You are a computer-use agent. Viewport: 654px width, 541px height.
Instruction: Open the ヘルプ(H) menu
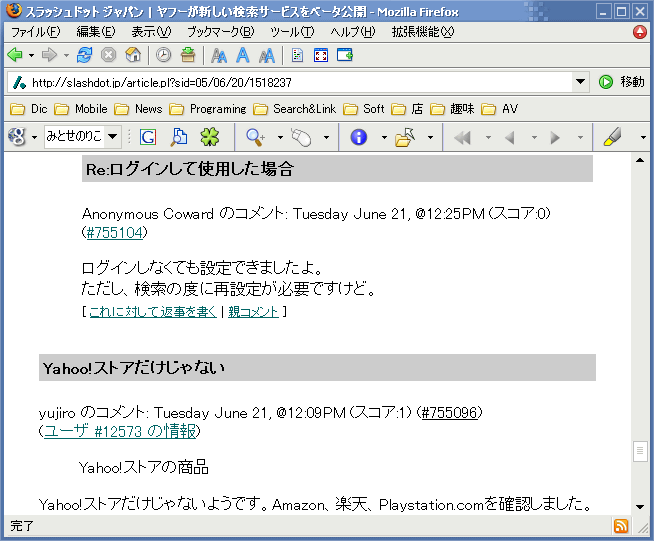[x=352, y=32]
